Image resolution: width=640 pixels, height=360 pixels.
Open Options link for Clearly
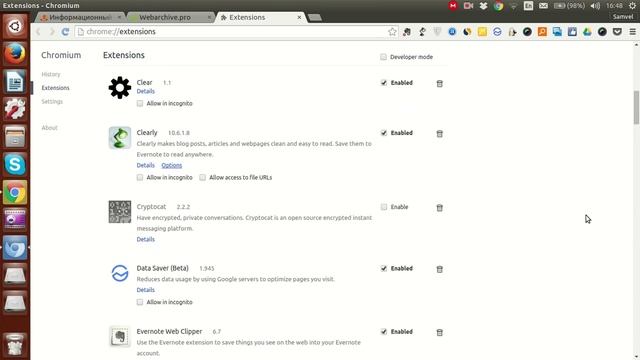171,165
